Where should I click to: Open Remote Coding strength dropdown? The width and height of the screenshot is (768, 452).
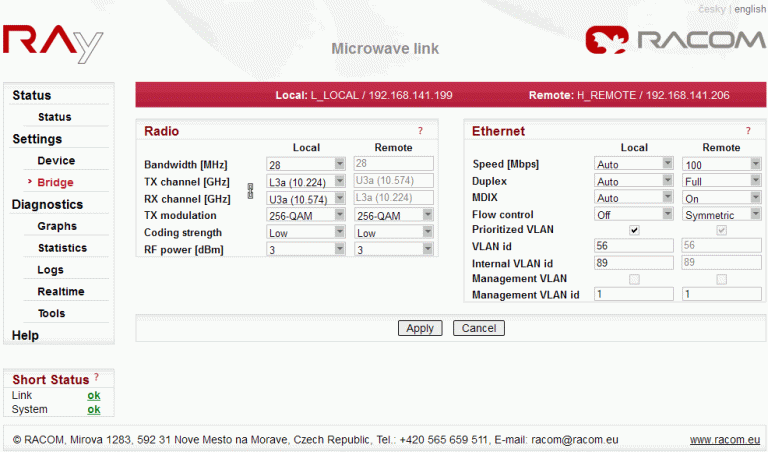point(394,232)
